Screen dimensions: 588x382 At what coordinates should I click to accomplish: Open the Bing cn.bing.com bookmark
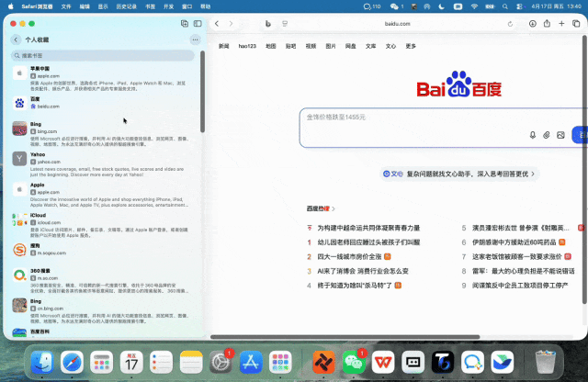[101, 310]
